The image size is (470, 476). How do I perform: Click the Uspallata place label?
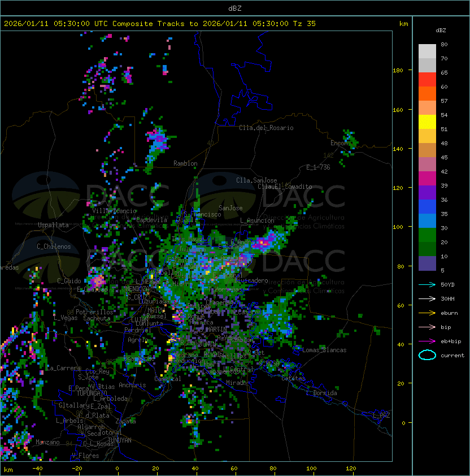pos(53,225)
